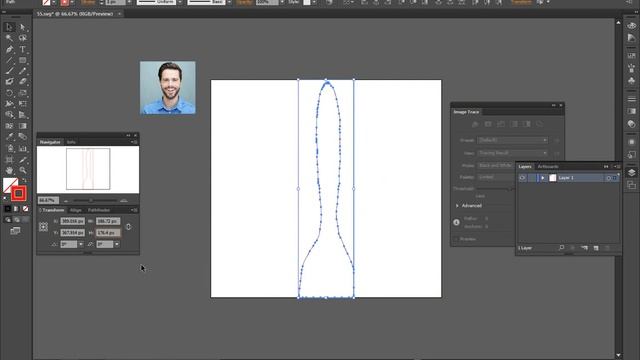Toggle constrain width and height proportions link
Screen dimensions: 640x360
click(x=128, y=227)
